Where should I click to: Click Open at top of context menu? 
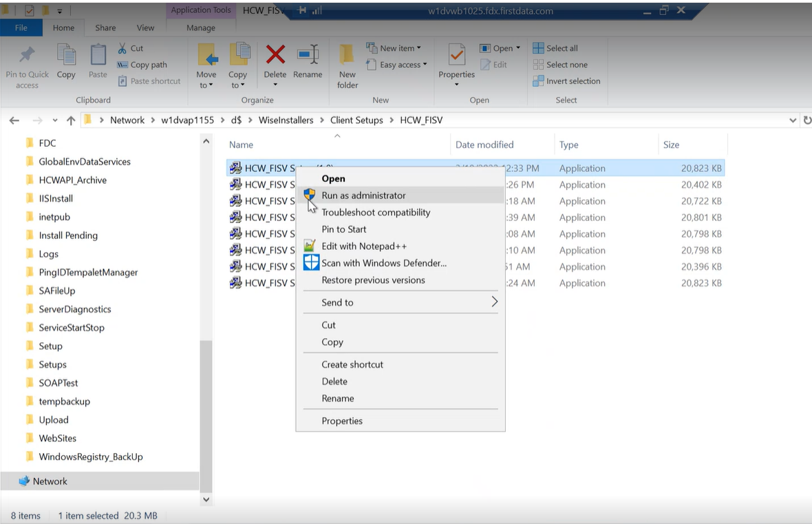333,179
